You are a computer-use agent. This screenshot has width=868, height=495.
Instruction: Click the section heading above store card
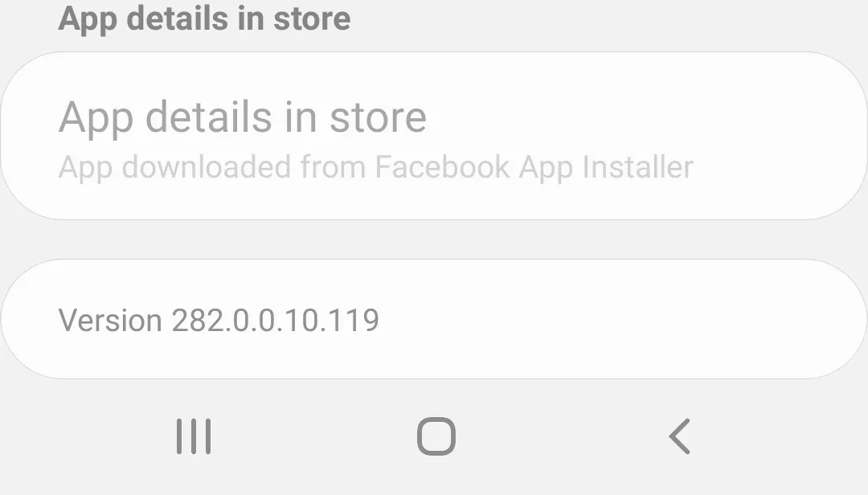(x=204, y=18)
